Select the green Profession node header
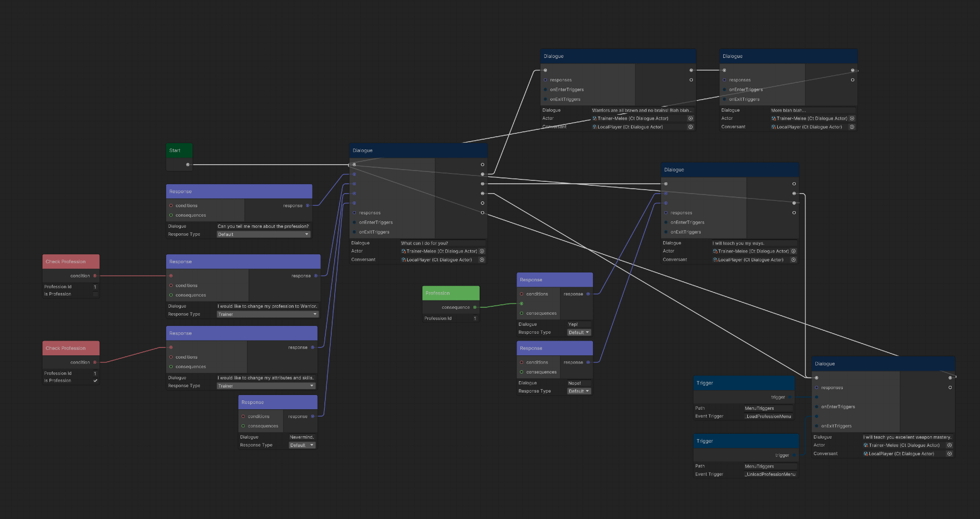 pyautogui.click(x=450, y=293)
